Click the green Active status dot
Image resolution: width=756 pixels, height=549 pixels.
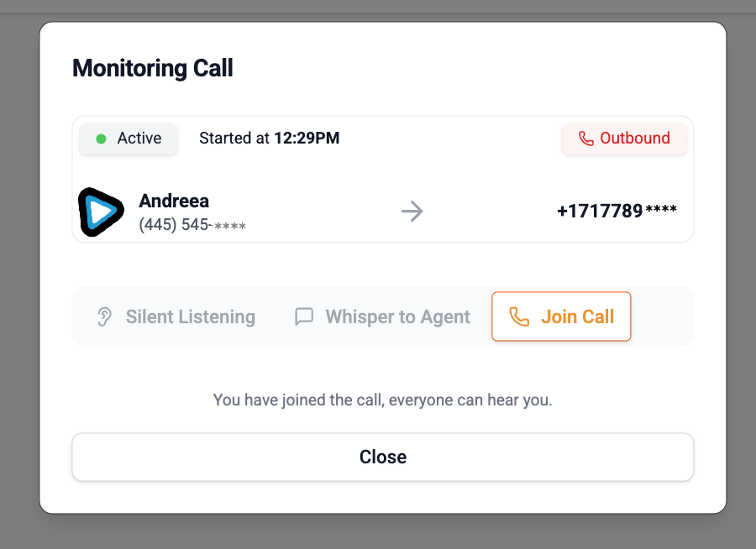pyautogui.click(x=101, y=139)
